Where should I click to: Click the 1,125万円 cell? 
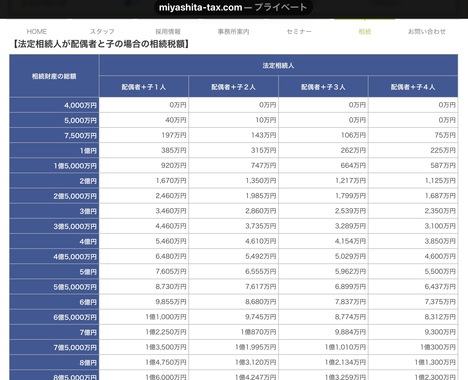coord(413,181)
